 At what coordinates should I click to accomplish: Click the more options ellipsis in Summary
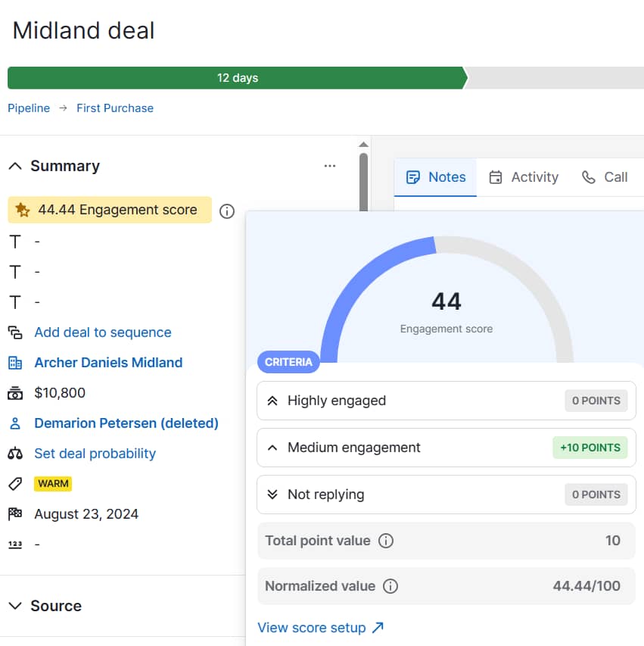point(329,166)
